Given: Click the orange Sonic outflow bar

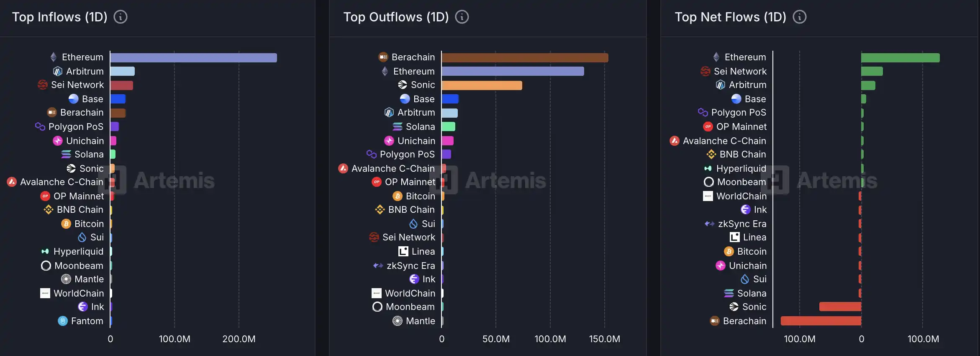Looking at the screenshot, I should click(482, 85).
